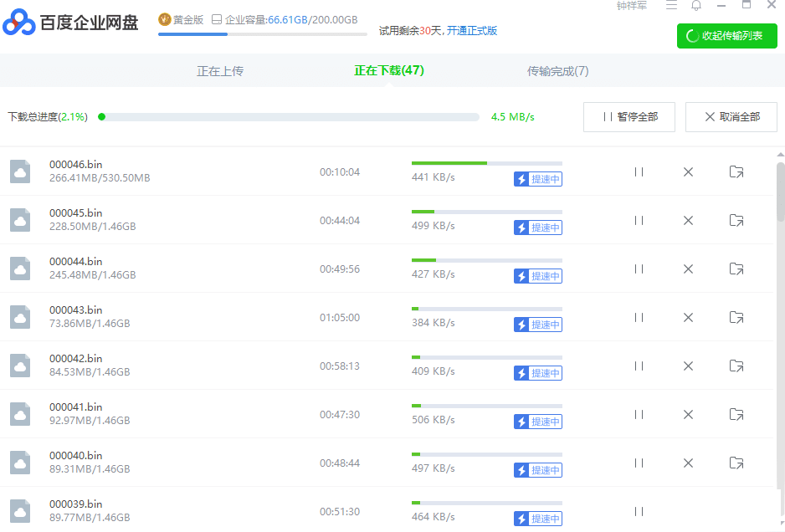Image resolution: width=785 pixels, height=532 pixels.
Task: Click the 提速中 badge for 000040.bin
Action: click(x=538, y=470)
